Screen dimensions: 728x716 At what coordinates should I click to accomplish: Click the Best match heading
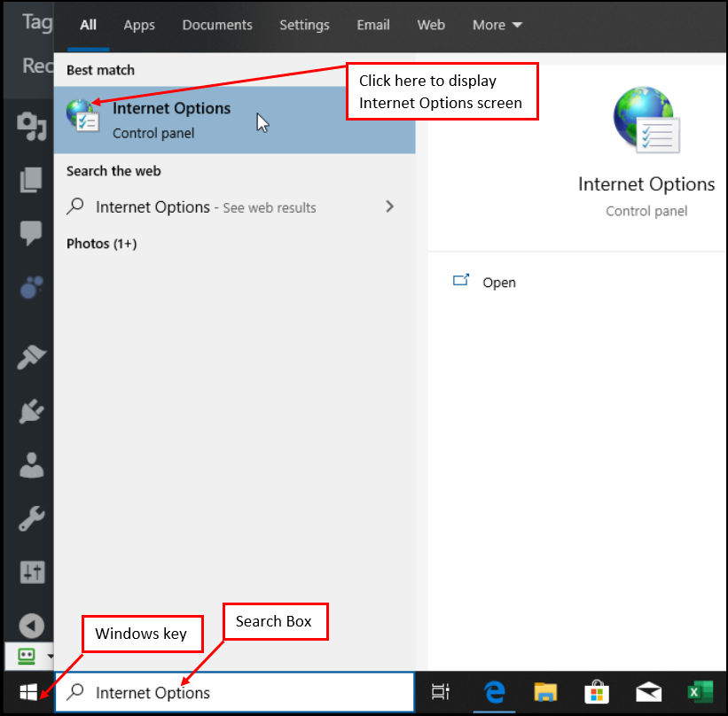point(101,70)
